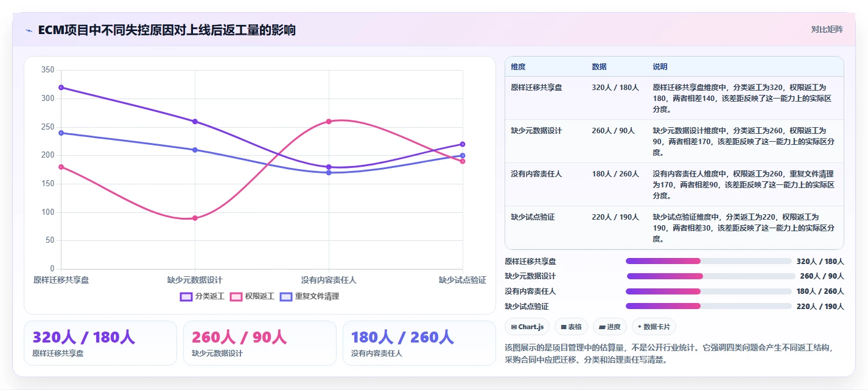Click the 缺少元数据设计 progress bar
Image resolution: width=868 pixels, height=390 pixels.
pos(711,276)
